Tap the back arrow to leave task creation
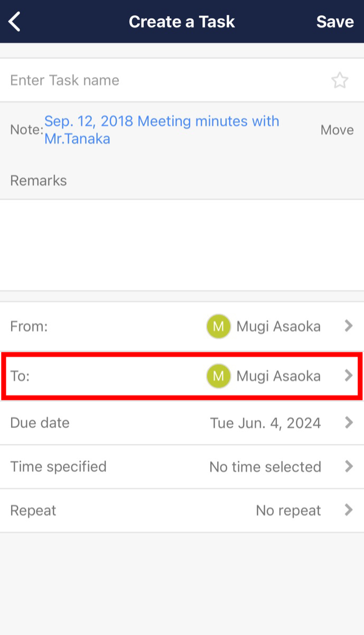This screenshot has height=635, width=364. [x=14, y=21]
